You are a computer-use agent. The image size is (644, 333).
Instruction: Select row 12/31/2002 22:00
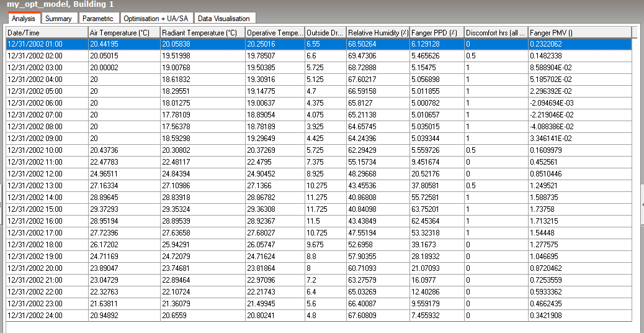(x=319, y=291)
